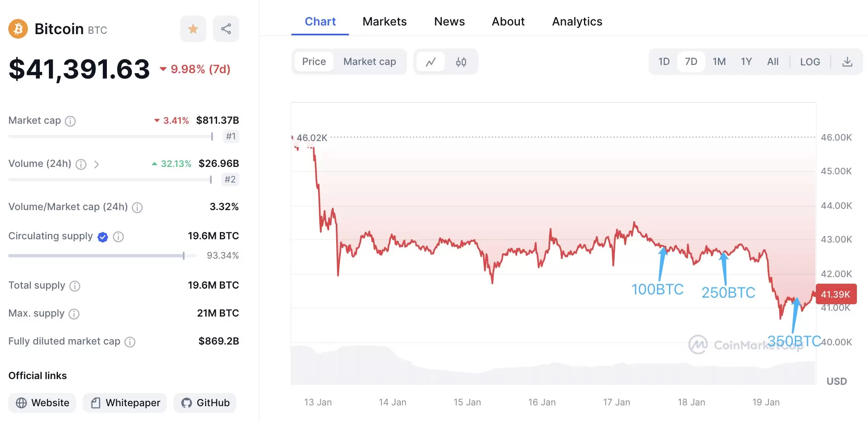The width and height of the screenshot is (868, 421).
Task: Click the share icon next to Bitcoin
Action: 226,29
